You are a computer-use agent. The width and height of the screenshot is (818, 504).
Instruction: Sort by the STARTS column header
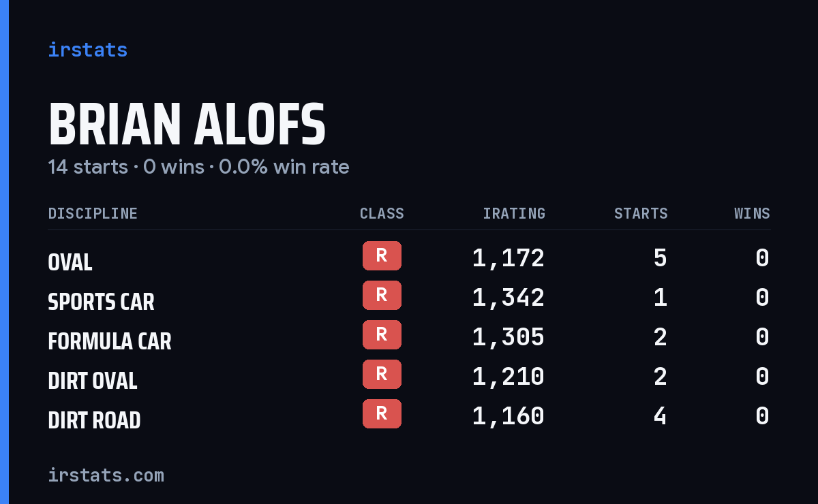click(x=641, y=214)
